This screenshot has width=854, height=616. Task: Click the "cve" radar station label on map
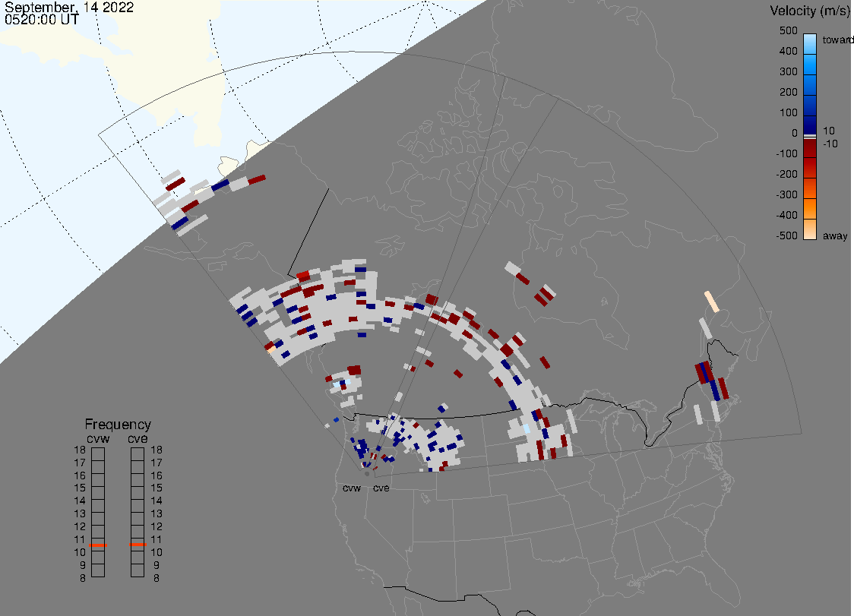381,488
